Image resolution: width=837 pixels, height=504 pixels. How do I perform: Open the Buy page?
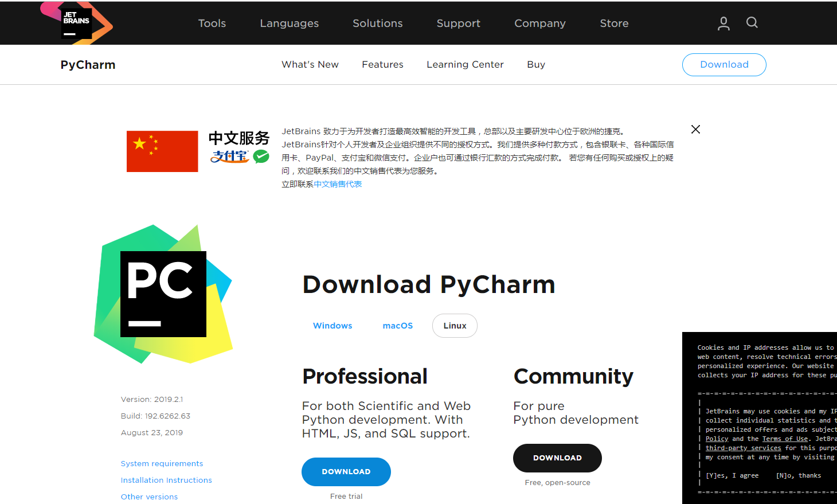[x=536, y=65]
